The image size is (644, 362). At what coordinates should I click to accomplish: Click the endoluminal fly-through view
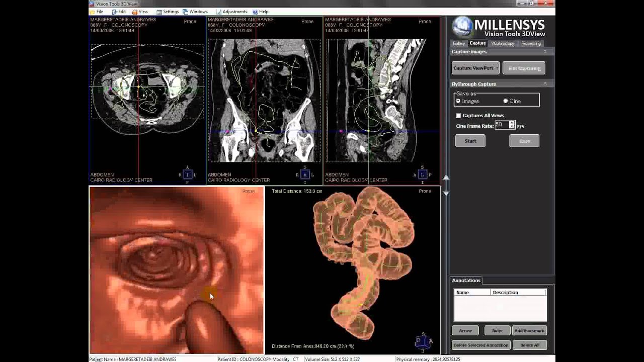176,270
